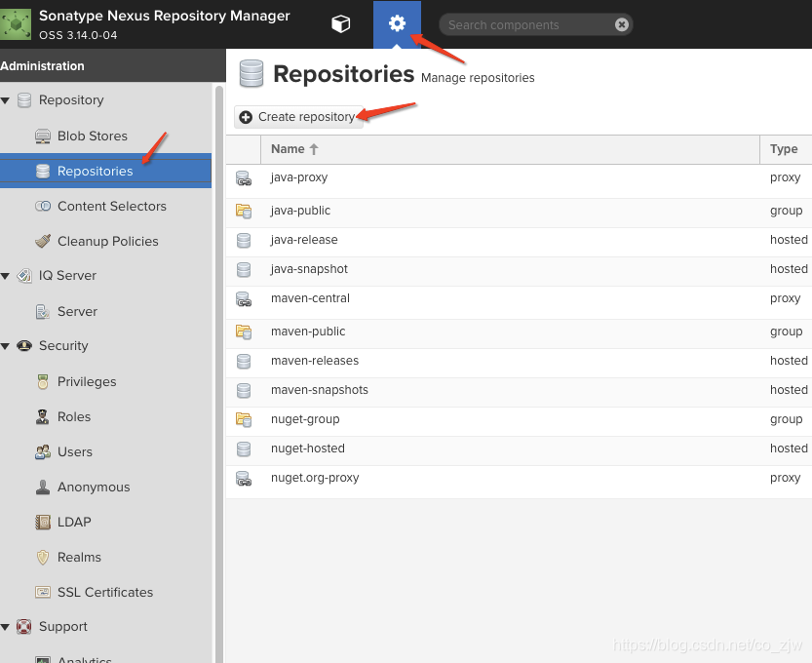Image resolution: width=812 pixels, height=663 pixels.
Task: Open Anonymous text in sidebar
Action: pos(94,487)
